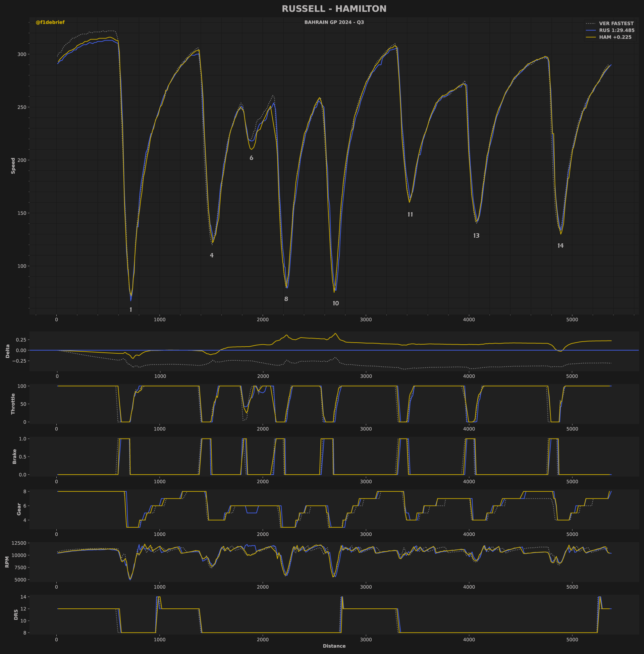Image resolution: width=644 pixels, height=654 pixels.
Task: Click the turn 11 corner label
Action: 410,215
